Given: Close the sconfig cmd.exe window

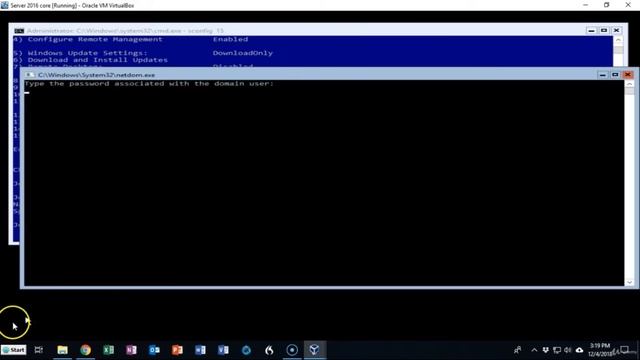Looking at the screenshot, I should [x=616, y=31].
